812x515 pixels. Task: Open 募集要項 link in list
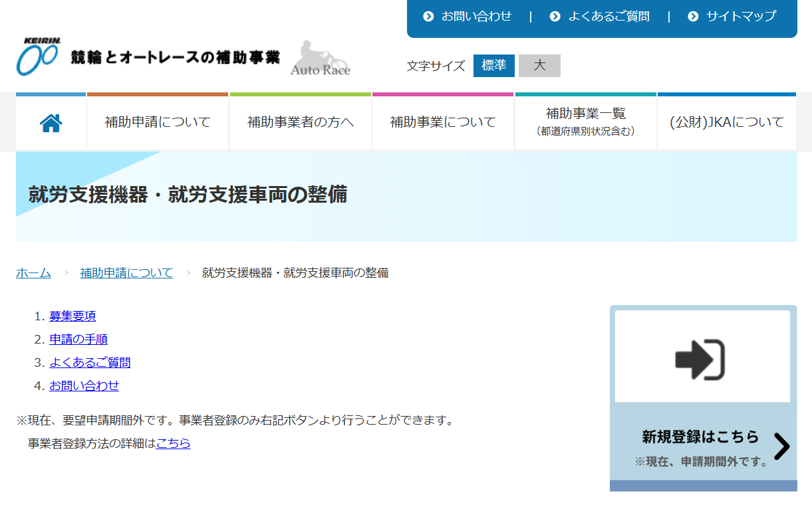[72, 316]
